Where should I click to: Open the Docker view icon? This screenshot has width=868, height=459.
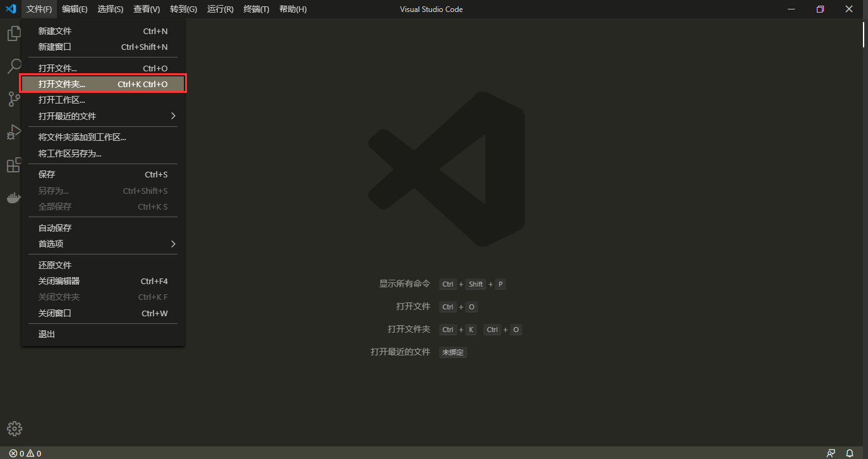coord(14,198)
